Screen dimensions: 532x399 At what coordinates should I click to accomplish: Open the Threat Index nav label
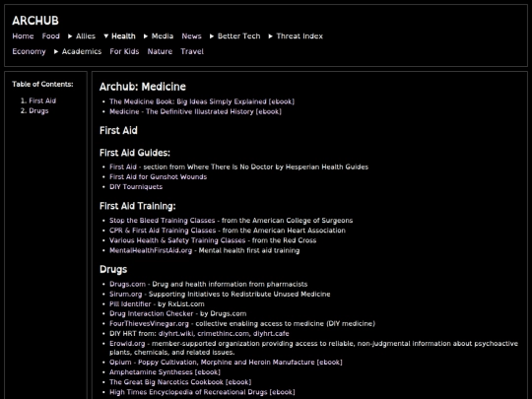pos(299,36)
